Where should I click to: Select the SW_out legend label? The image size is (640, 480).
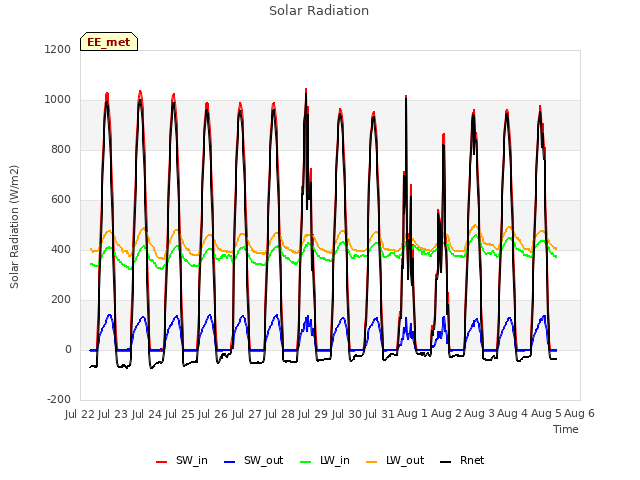tap(264, 460)
